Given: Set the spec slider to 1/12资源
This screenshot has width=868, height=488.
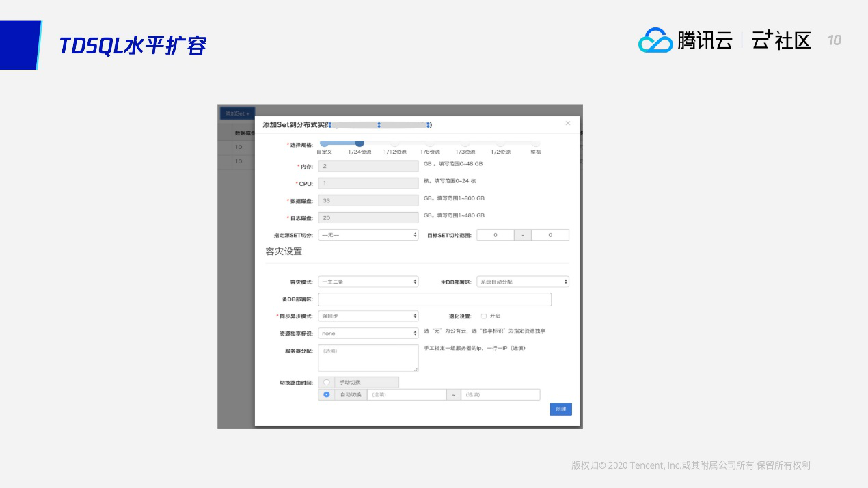Looking at the screenshot, I should [394, 143].
